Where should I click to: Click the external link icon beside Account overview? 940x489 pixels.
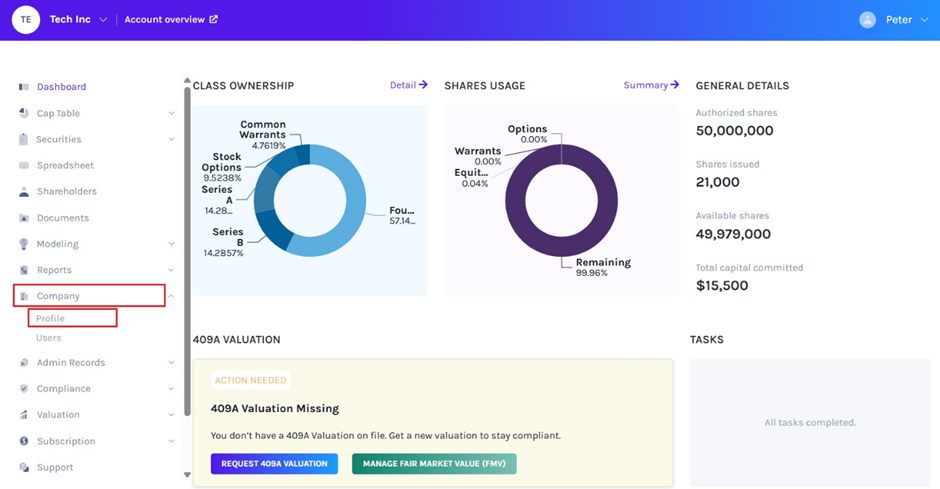coord(213,19)
